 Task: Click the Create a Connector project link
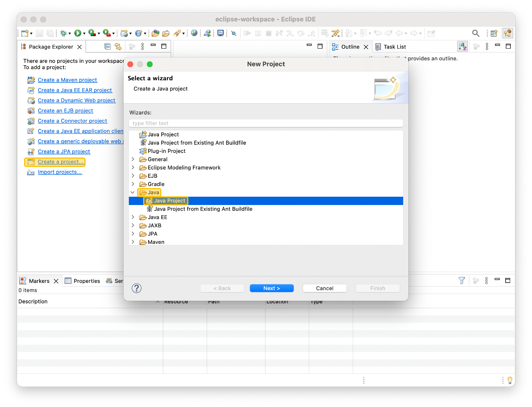point(72,121)
